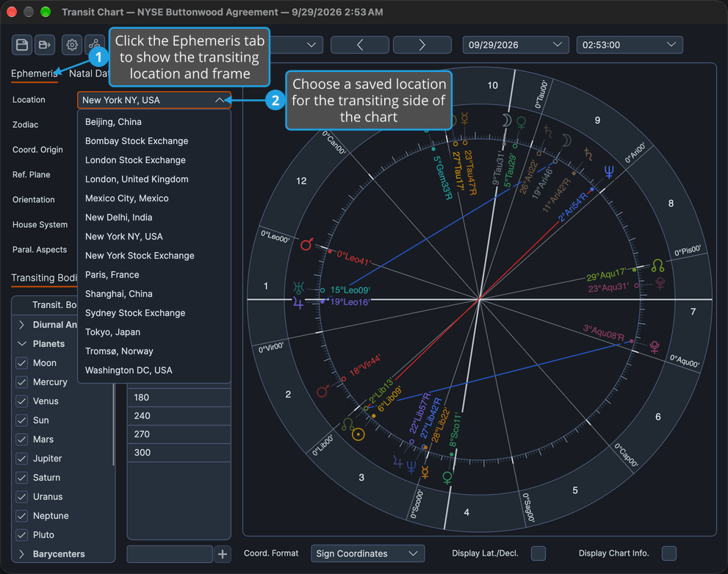This screenshot has width=728, height=574.
Task: Open the Sign Coordinates format dropdown
Action: click(x=367, y=553)
